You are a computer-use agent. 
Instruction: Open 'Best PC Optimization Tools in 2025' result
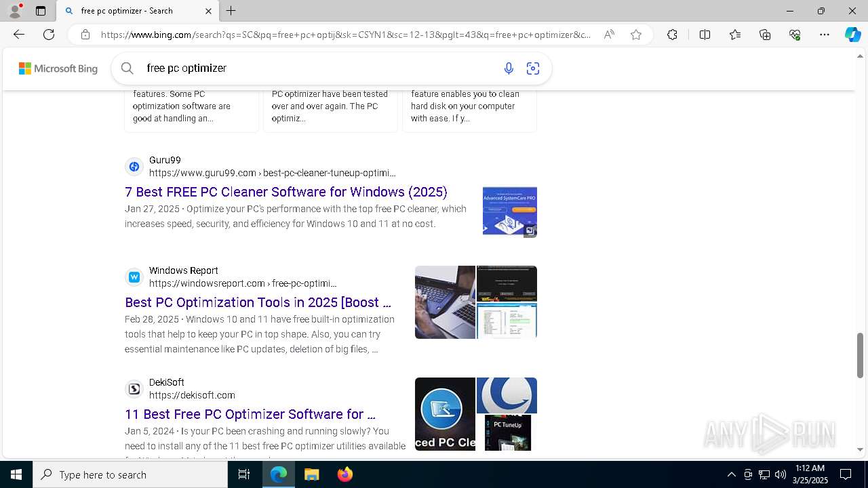[258, 302]
